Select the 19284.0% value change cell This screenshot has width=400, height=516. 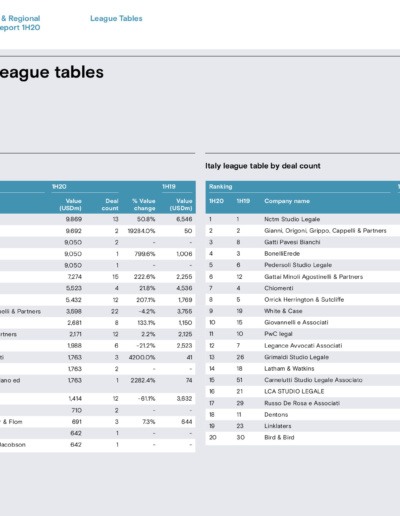[x=142, y=231]
